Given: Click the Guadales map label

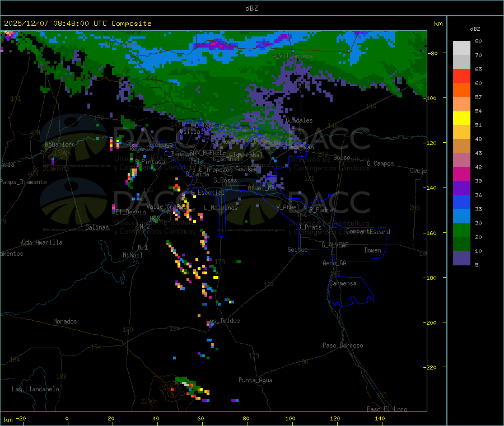Looking at the screenshot, I should (x=299, y=120).
